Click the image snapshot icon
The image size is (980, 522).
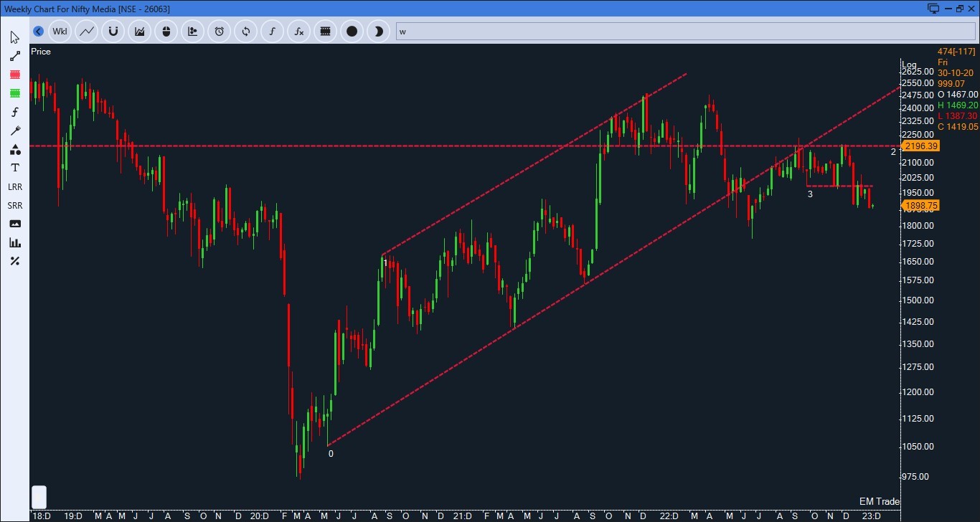click(x=14, y=224)
